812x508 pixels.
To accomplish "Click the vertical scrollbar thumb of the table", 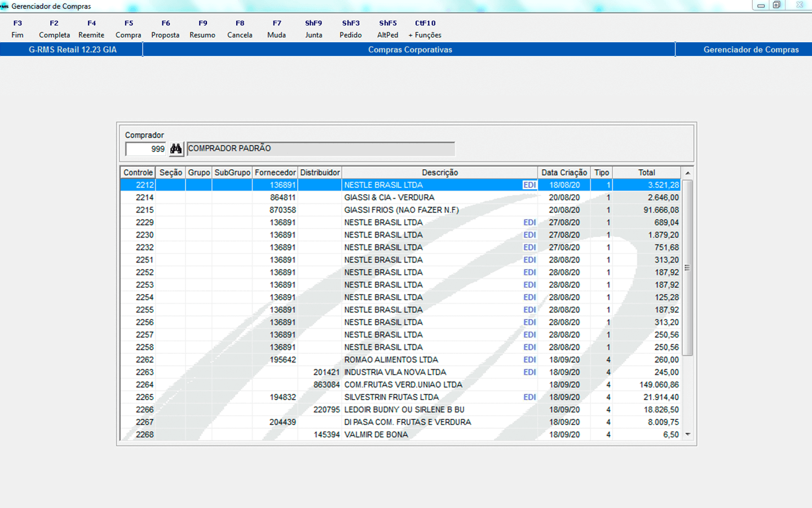I will [x=687, y=268].
